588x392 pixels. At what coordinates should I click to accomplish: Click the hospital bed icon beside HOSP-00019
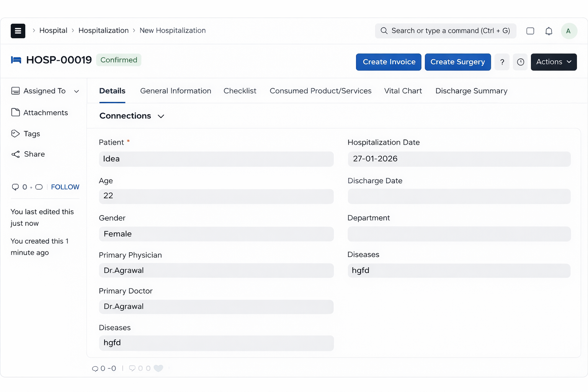tap(16, 60)
